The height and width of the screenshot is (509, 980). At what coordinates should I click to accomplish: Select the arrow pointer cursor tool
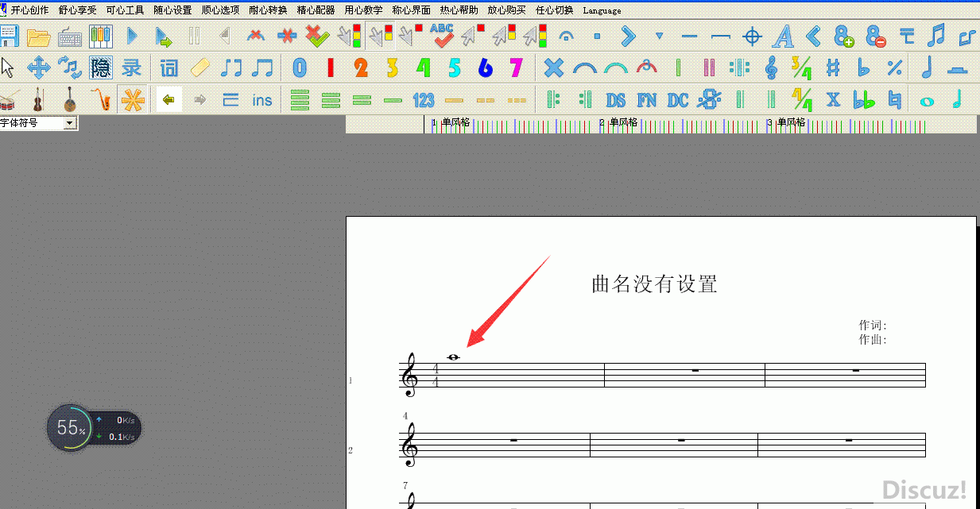[8, 68]
